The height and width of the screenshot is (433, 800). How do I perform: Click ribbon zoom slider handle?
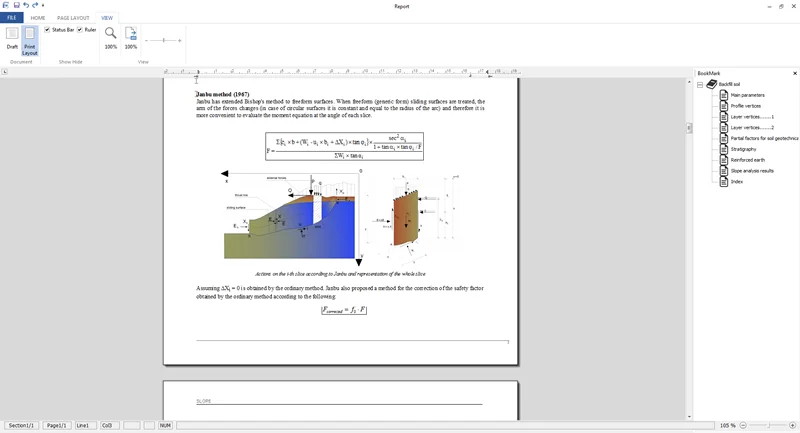pos(163,40)
